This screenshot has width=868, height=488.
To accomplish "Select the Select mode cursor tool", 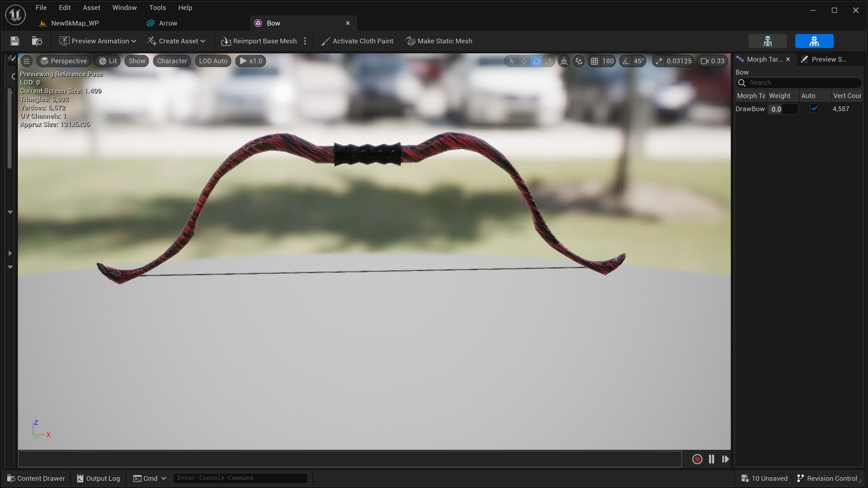I will [x=512, y=61].
